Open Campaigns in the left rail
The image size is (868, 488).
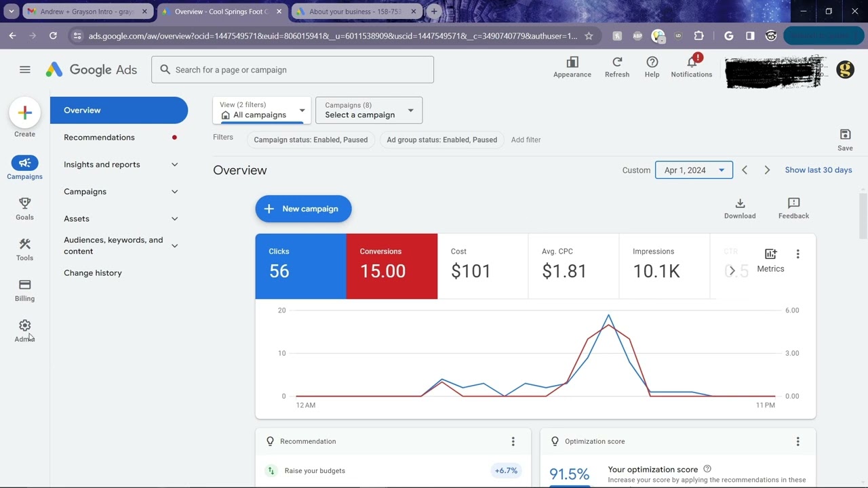25,167
